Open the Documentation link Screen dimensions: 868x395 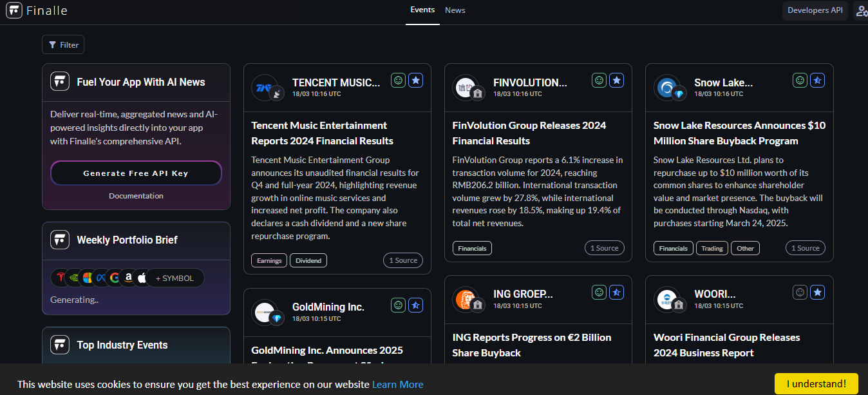136,196
